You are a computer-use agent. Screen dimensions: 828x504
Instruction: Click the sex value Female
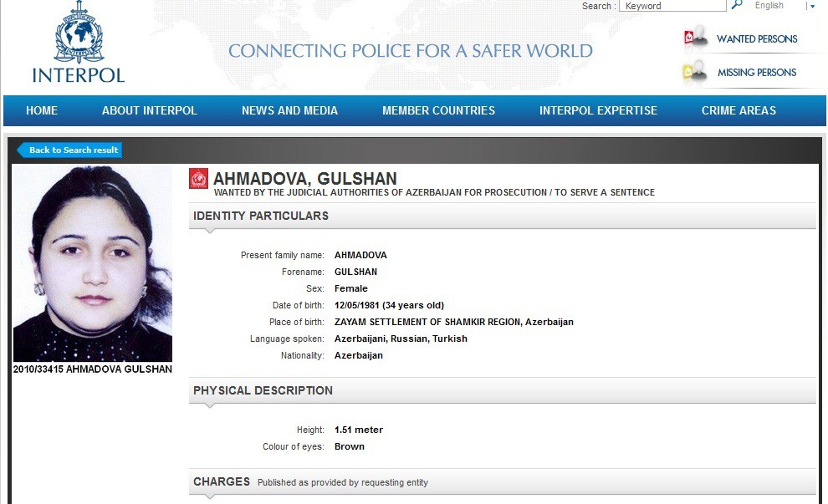(351, 288)
